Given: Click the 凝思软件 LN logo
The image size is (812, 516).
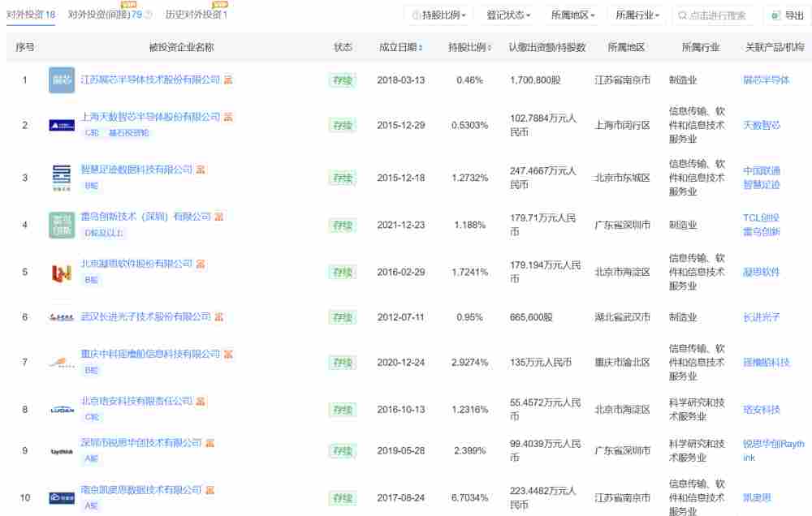Looking at the screenshot, I should pos(61,271).
